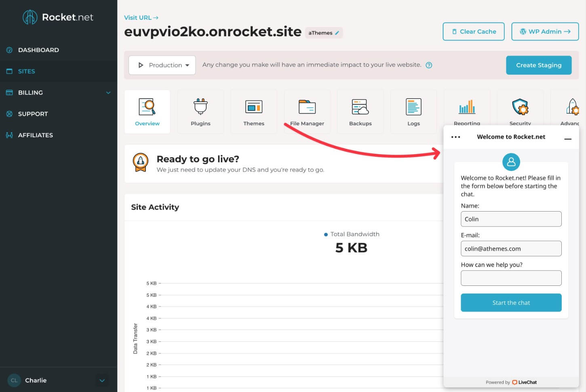Click the Billing card icon
Viewport: 586px width, 392px height.
click(9, 92)
